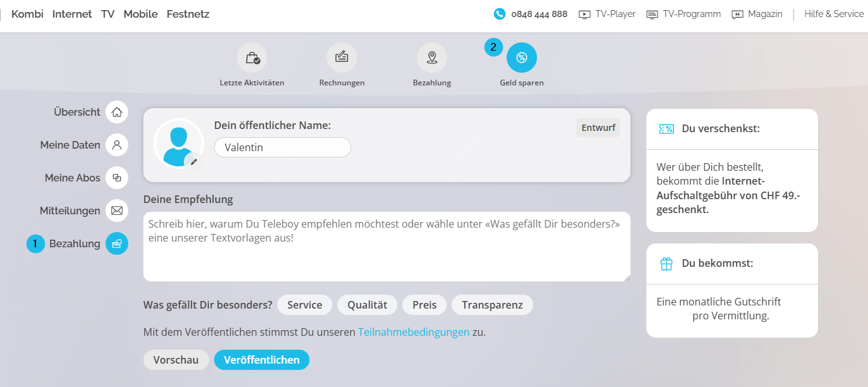868x387 pixels.
Task: Click the Letzte Aktivitäten label
Action: pos(252,83)
